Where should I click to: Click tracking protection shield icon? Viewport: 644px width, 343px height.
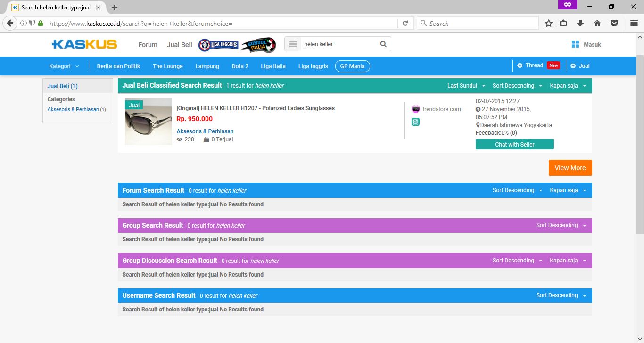click(x=32, y=23)
